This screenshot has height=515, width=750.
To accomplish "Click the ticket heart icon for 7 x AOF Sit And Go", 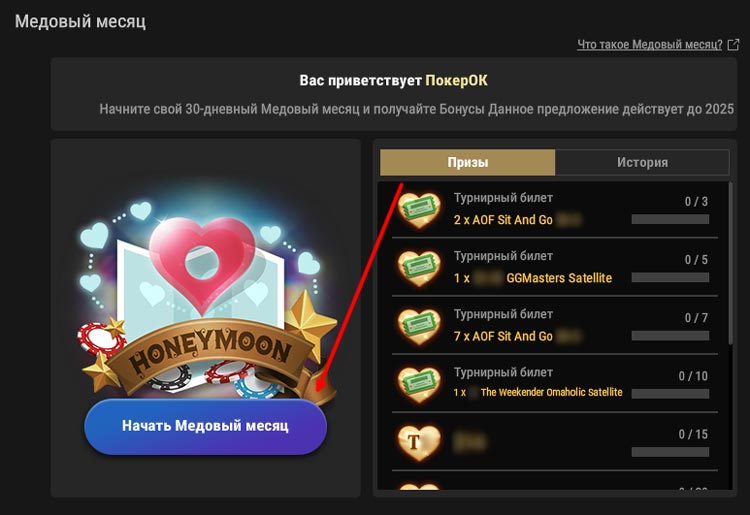I will click(x=419, y=327).
